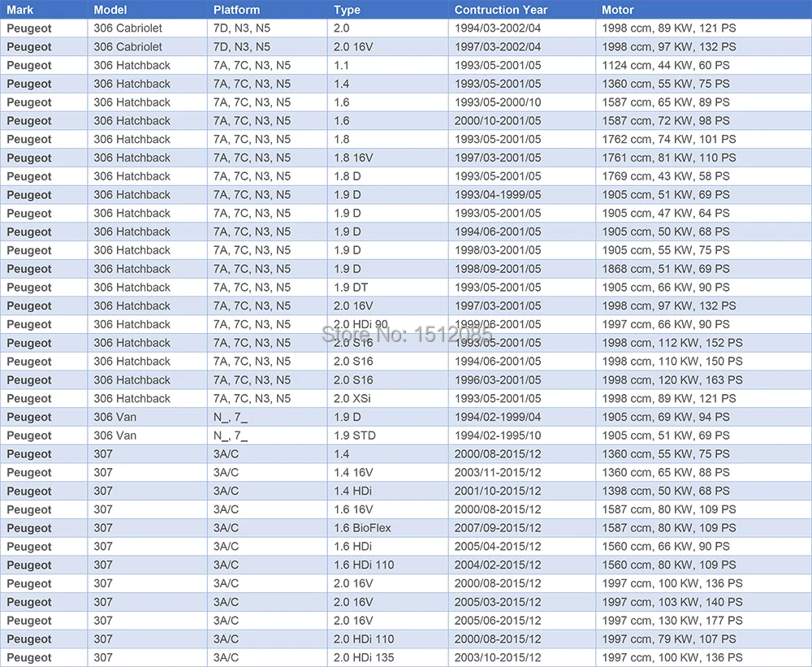Viewport: 812px width, 667px height.
Task: Click motor cell "1124 ccm, 44 KW, 60 PS"
Action: [x=704, y=65]
